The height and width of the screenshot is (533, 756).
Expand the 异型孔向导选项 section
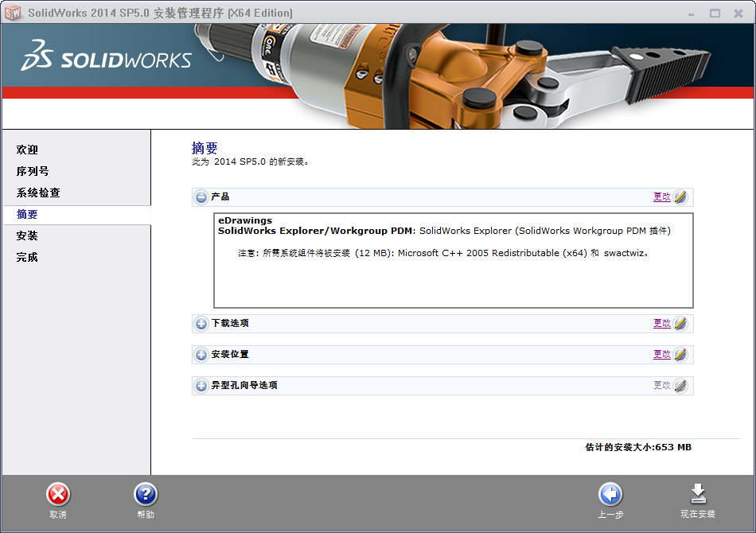pos(201,386)
